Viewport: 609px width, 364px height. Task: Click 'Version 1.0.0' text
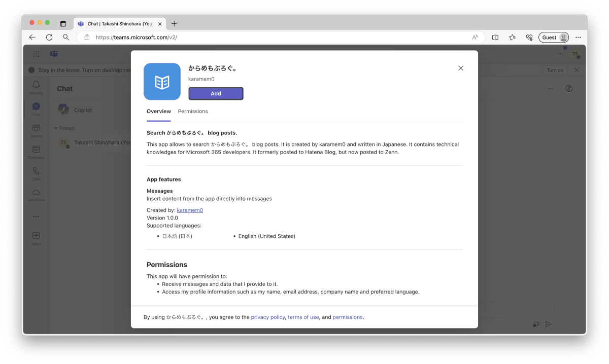coord(162,218)
